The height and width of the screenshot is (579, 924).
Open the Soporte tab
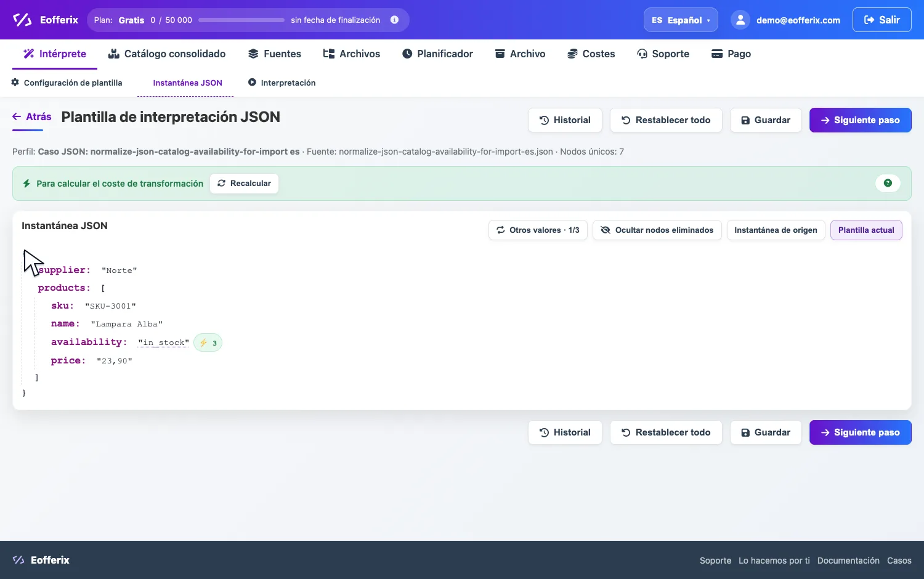(x=663, y=54)
